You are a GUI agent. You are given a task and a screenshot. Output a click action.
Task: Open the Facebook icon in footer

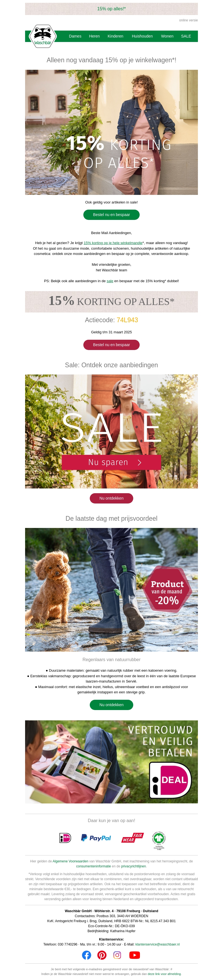86,955
